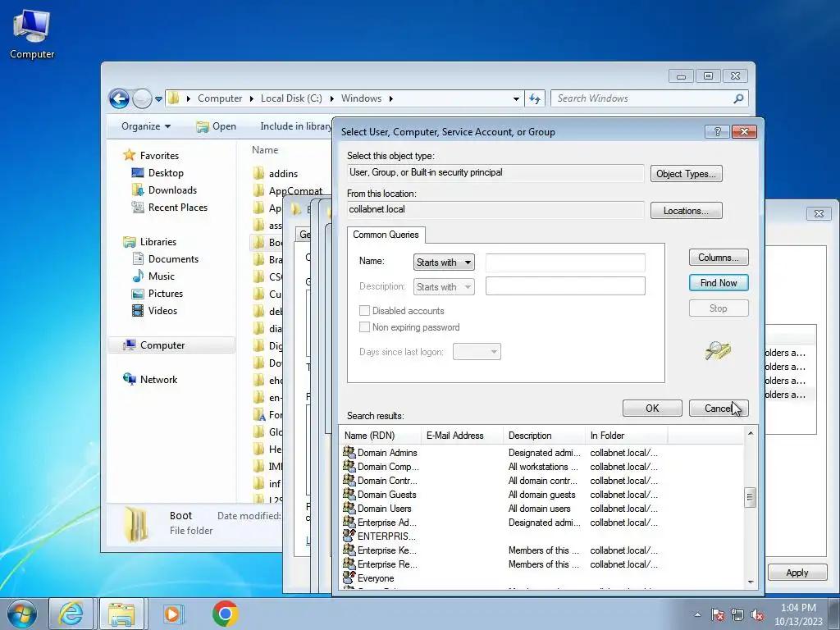This screenshot has height=630, width=840.
Task: Toggle the Disabled accounts checkbox
Action: (x=364, y=311)
